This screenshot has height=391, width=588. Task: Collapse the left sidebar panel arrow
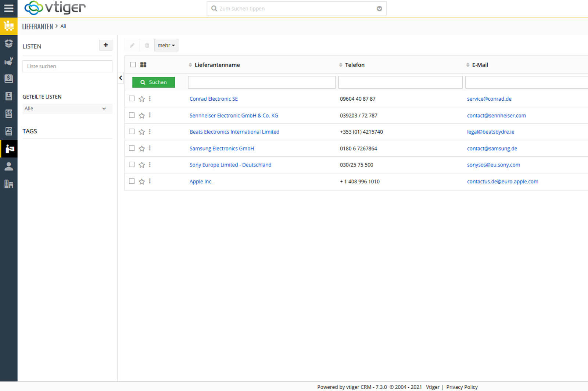pyautogui.click(x=121, y=78)
